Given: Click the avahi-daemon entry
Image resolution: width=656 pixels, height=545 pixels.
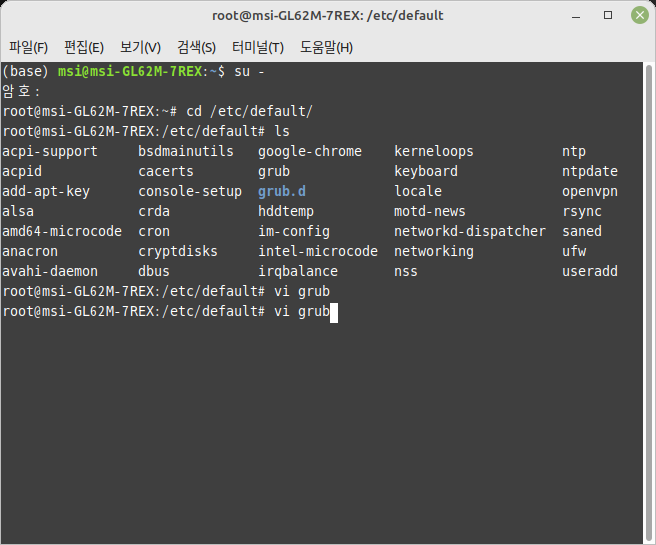Looking at the screenshot, I should [x=50, y=271].
